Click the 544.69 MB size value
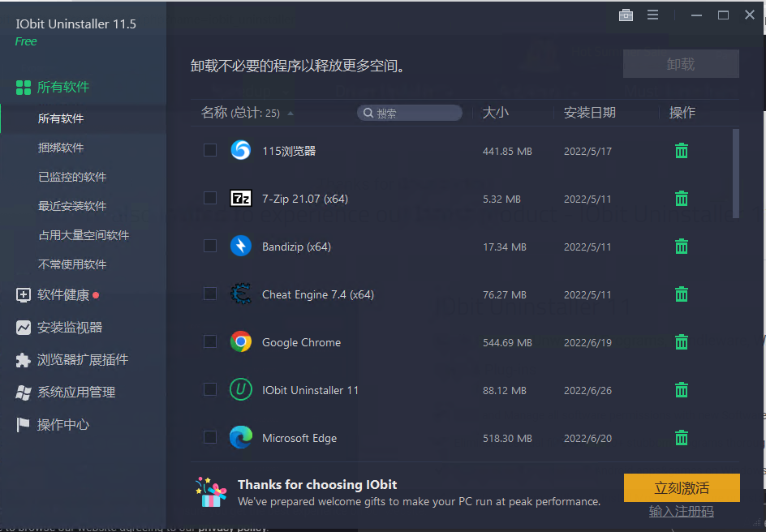The width and height of the screenshot is (766, 532). (x=507, y=342)
